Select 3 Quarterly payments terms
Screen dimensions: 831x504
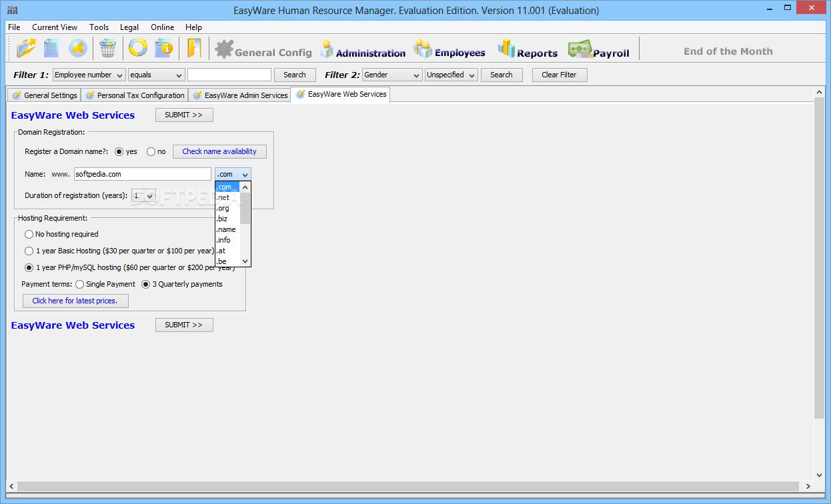146,284
